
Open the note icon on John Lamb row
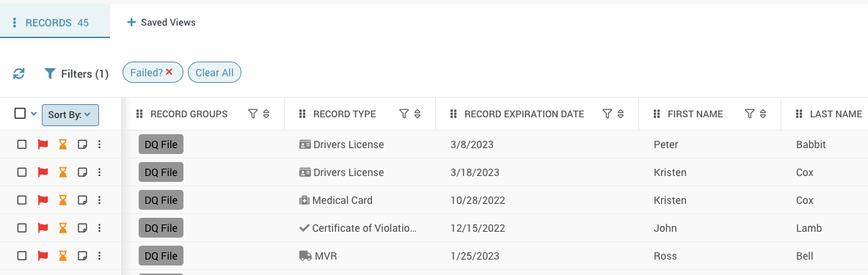pyautogui.click(x=82, y=227)
